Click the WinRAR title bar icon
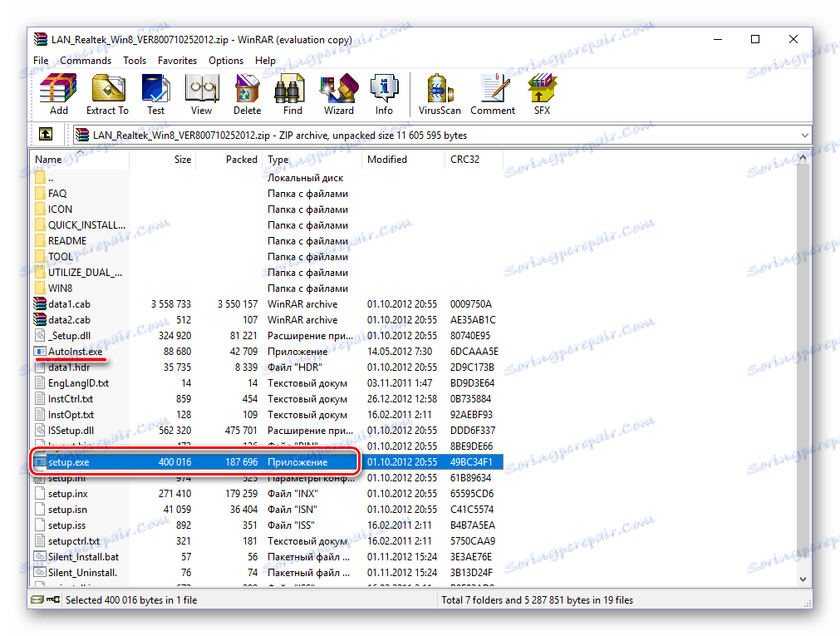 pos(40,39)
